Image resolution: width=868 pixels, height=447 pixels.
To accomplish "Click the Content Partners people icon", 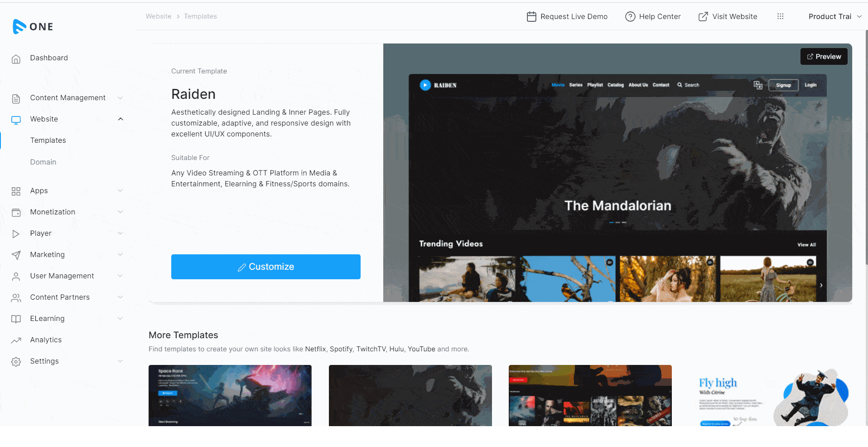I will click(x=16, y=298).
